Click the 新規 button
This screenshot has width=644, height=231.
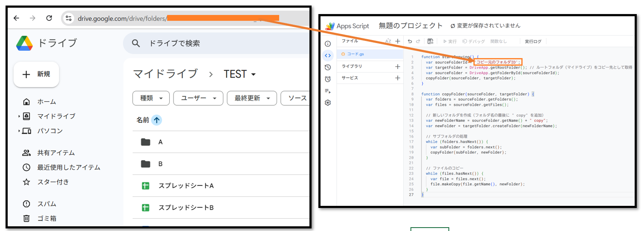tap(36, 74)
